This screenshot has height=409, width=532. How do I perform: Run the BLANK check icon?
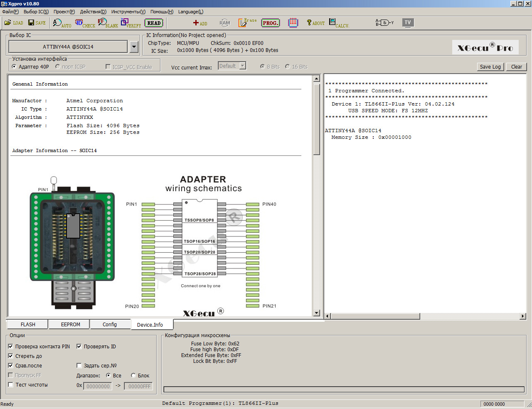pyautogui.click(x=108, y=23)
